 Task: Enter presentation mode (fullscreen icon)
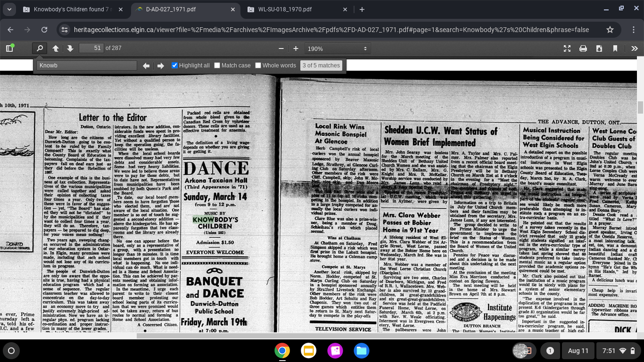pos(567,49)
